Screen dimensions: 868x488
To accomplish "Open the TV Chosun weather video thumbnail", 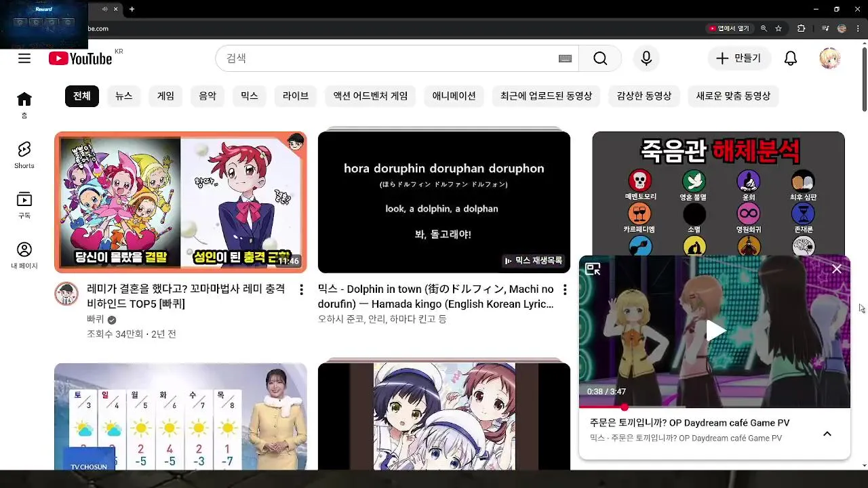I will (x=180, y=416).
